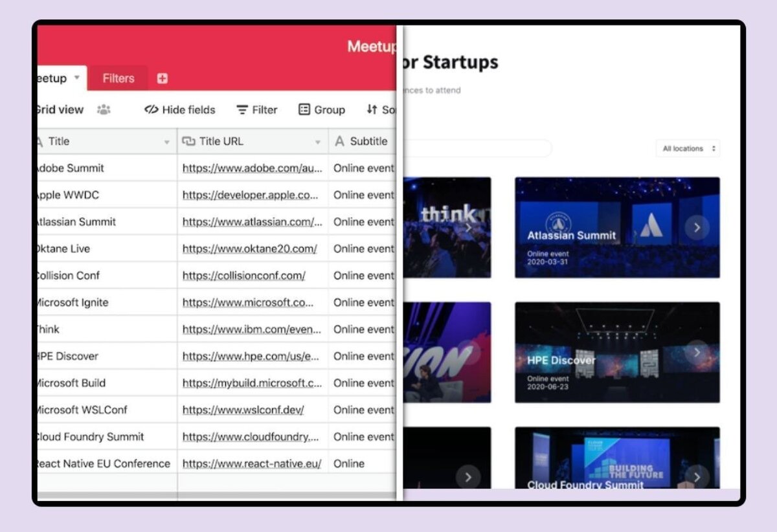Select the Microsoft Build title cell
This screenshot has height=532, width=777.
107,383
